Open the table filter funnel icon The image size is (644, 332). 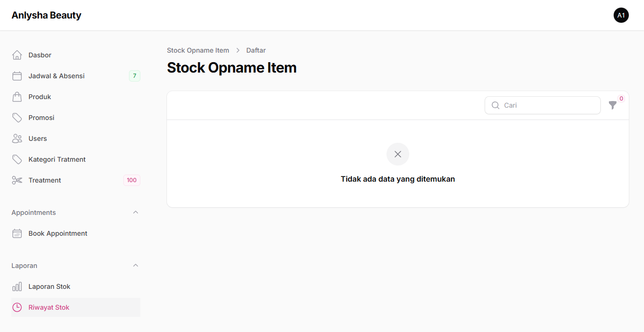click(613, 105)
